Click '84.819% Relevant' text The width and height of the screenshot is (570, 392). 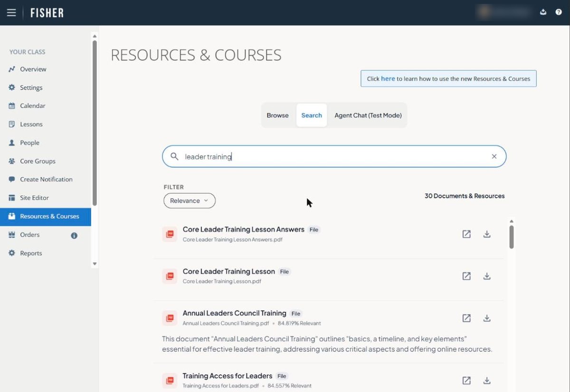tap(299, 324)
